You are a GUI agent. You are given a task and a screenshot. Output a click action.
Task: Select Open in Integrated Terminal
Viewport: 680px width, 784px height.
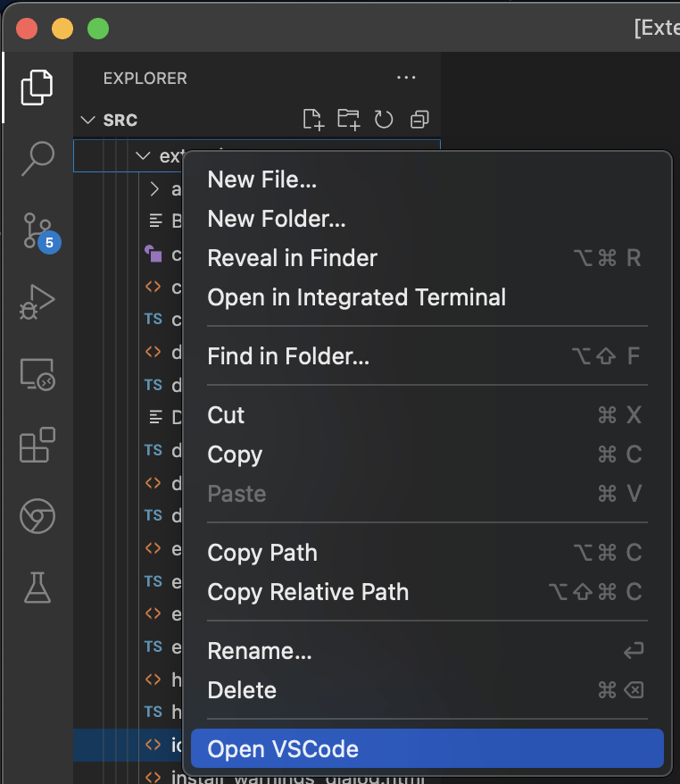coord(427,297)
